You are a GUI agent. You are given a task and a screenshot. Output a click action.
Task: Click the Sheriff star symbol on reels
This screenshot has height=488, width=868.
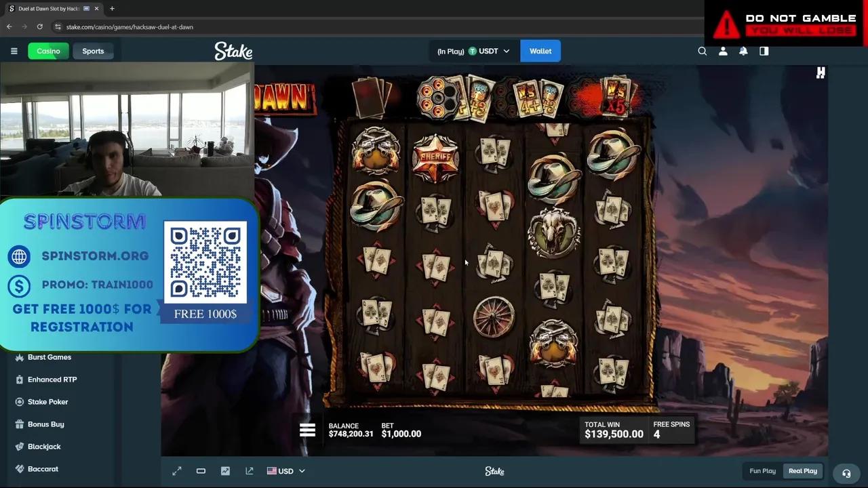coord(435,157)
